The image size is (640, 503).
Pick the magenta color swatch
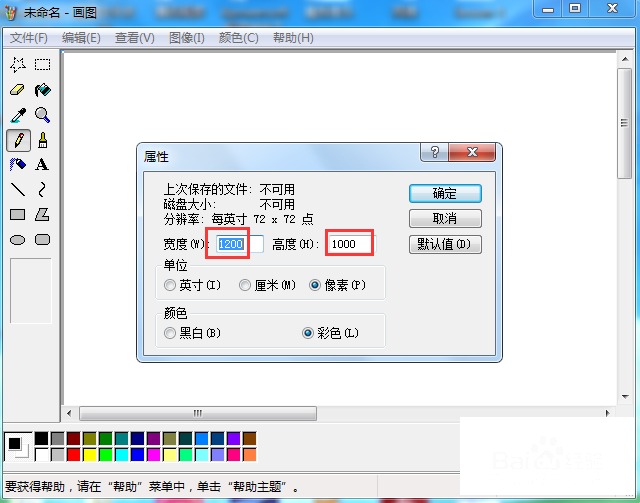pos(153,454)
